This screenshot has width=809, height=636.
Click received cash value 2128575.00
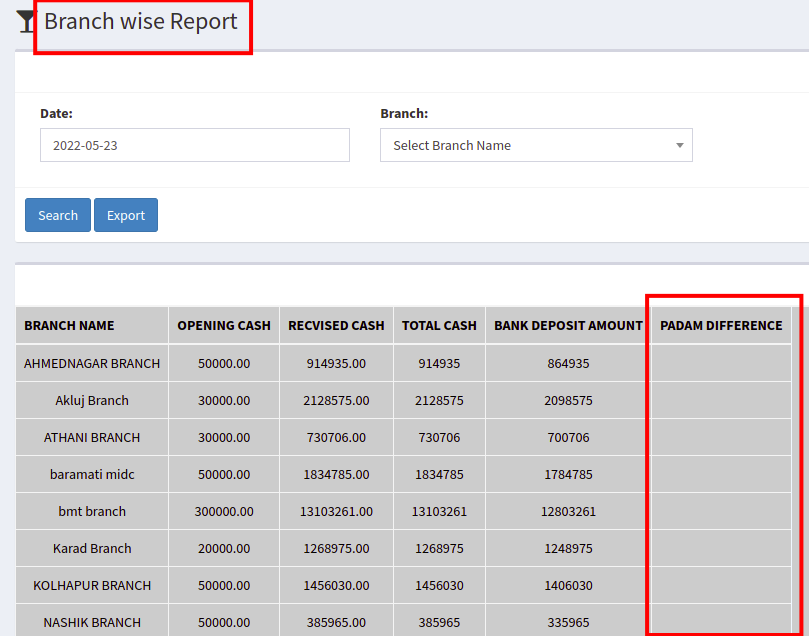(x=336, y=400)
